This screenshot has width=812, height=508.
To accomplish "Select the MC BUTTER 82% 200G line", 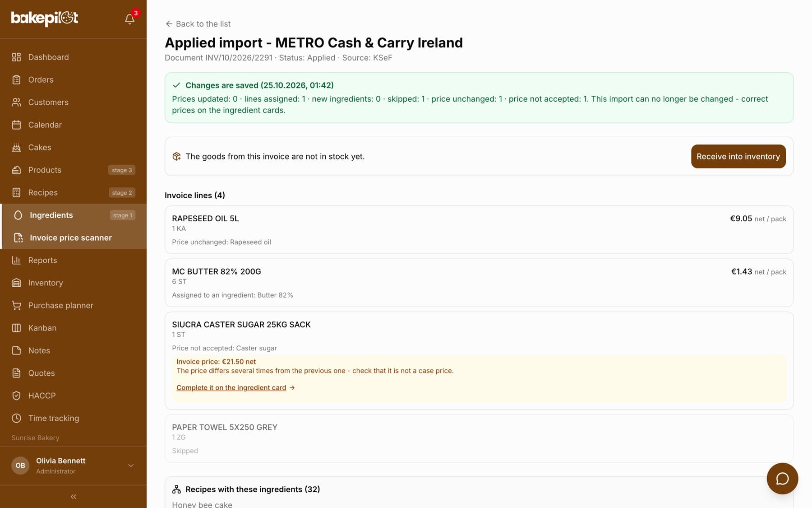I will pyautogui.click(x=479, y=283).
